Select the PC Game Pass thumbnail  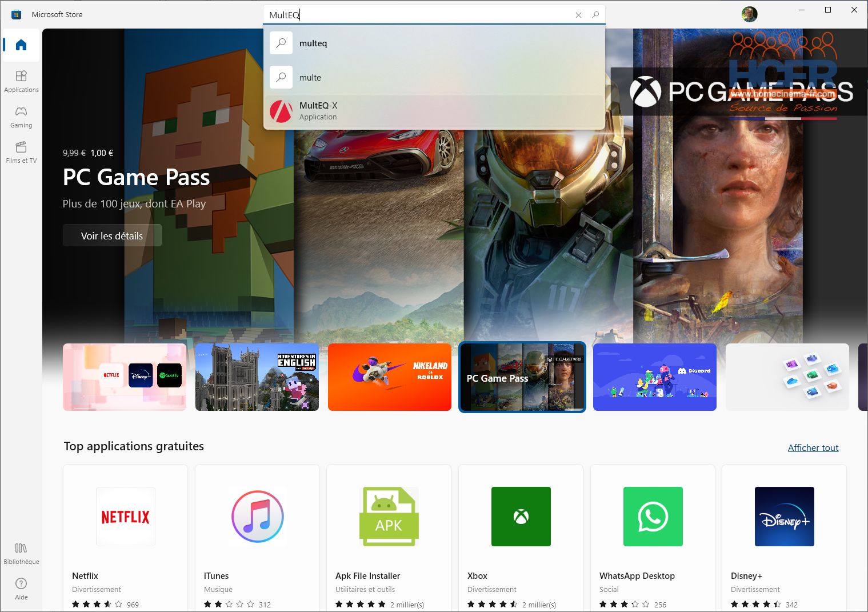point(522,377)
